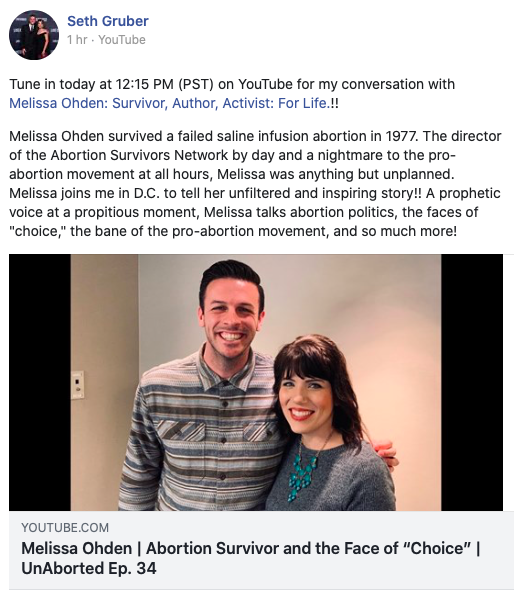The image size is (515, 605).
Task: Click the YOUTUBE.COM domain label
Action: point(65,527)
